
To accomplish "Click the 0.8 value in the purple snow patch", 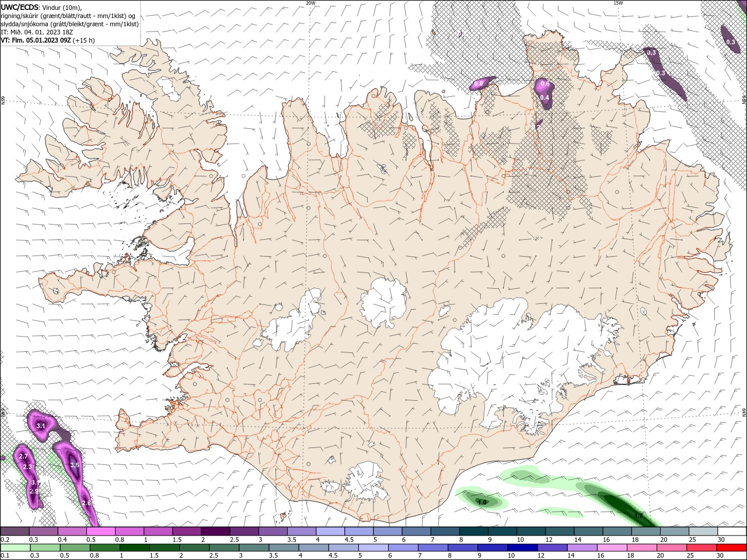I will click(479, 84).
